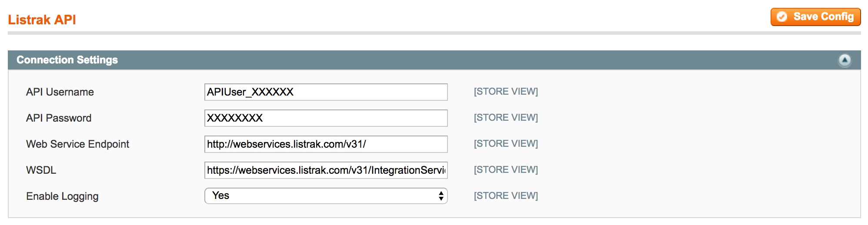
Task: Focus the API Password input field
Action: coord(326,118)
